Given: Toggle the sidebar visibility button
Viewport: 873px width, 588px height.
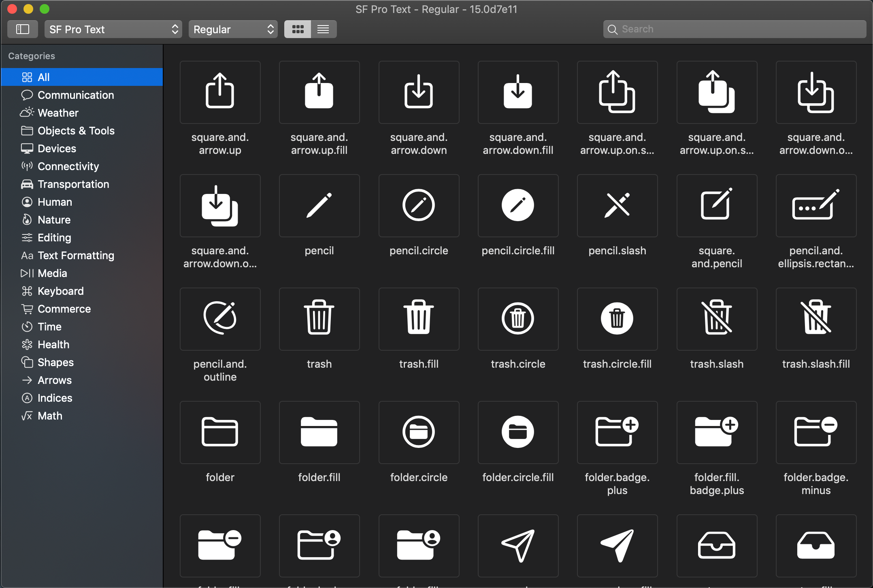Looking at the screenshot, I should point(23,29).
